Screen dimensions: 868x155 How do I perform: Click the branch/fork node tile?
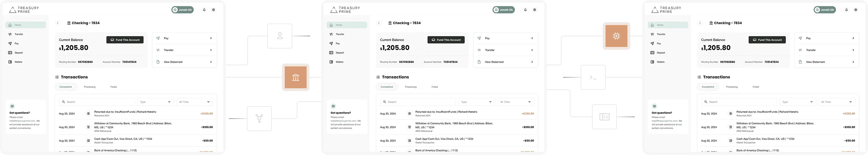tap(259, 119)
